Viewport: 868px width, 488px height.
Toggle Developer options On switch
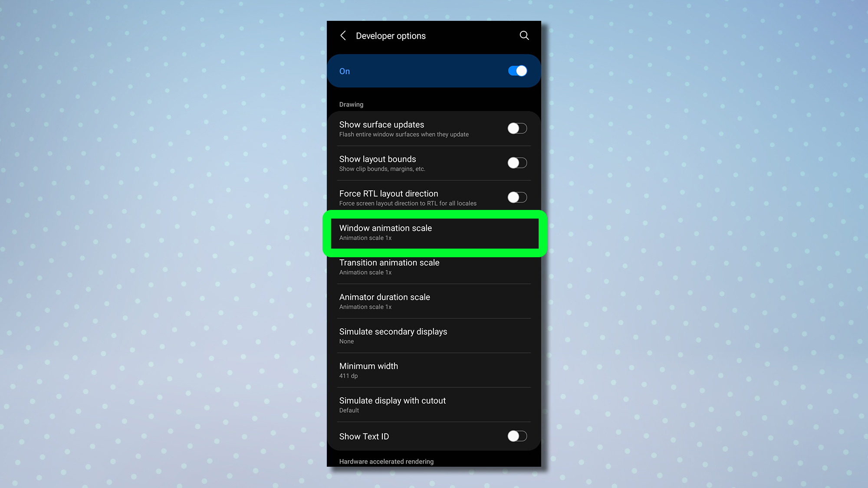pos(516,71)
